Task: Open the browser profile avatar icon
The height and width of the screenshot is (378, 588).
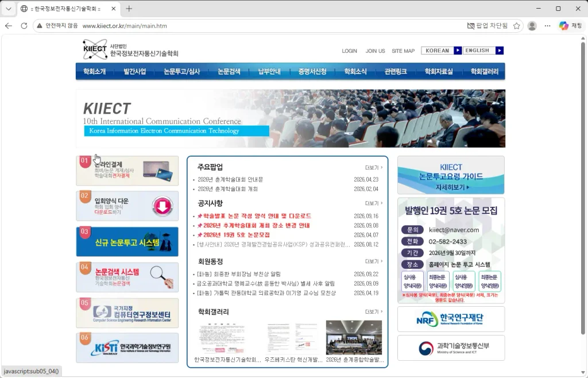Action: (532, 25)
